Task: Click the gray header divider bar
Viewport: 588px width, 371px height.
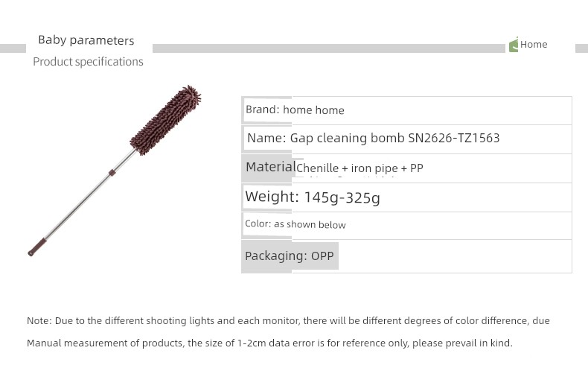Action: [328, 48]
